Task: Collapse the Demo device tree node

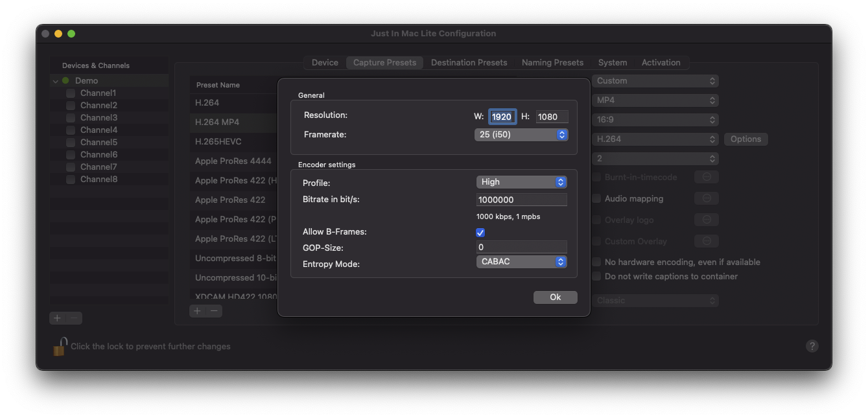Action: click(x=56, y=81)
